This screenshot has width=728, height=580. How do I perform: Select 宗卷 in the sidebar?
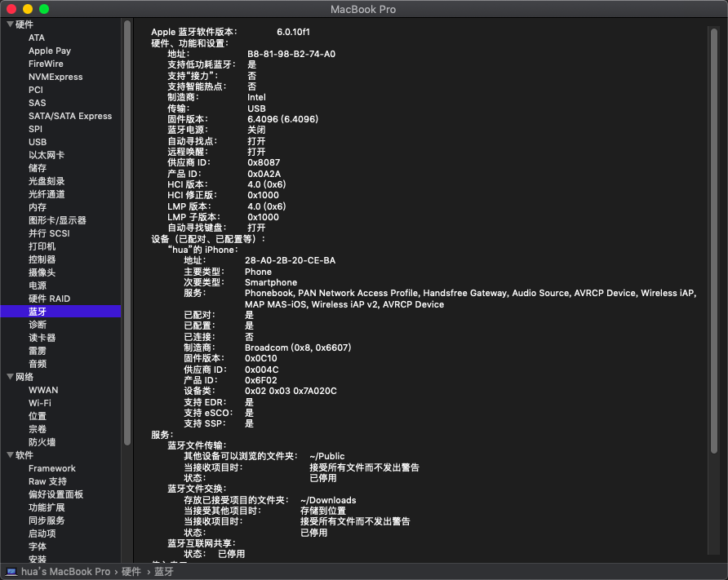click(x=38, y=429)
